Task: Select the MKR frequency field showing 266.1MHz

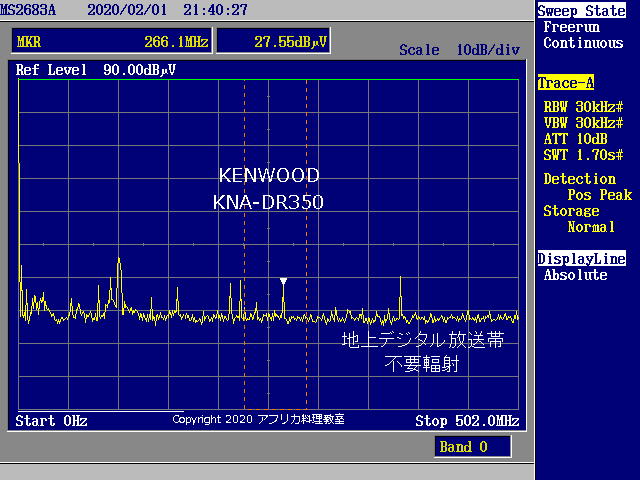Action: click(112, 41)
